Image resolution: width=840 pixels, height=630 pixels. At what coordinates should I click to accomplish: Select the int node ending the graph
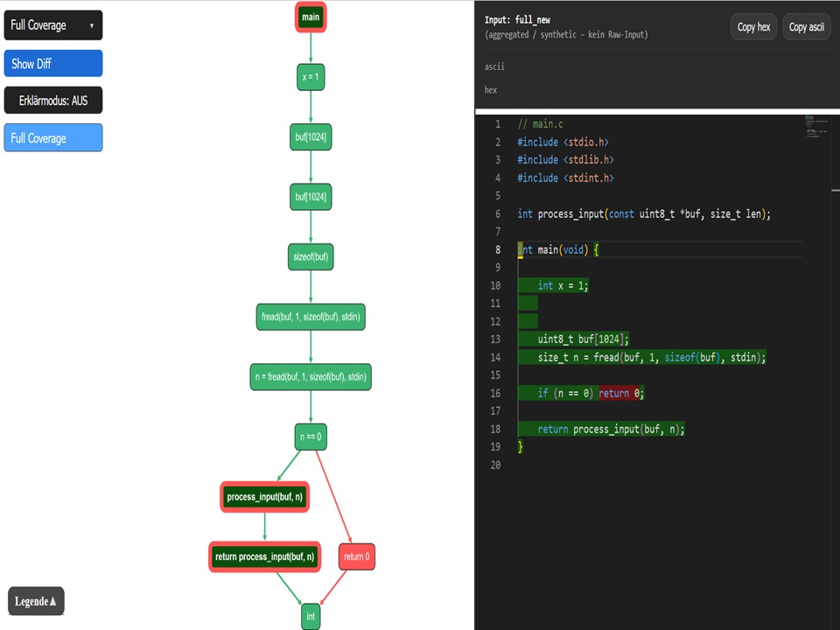[311, 617]
